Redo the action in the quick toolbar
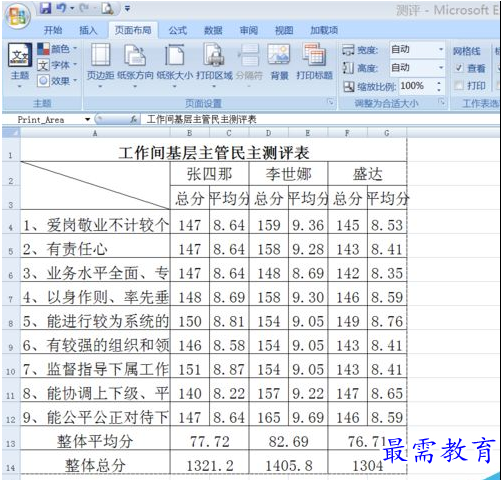Viewport: 504px width, 482px height. 83,8
